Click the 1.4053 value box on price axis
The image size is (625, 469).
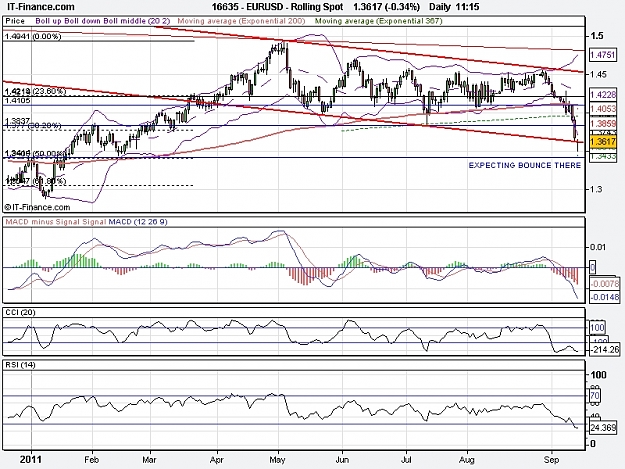(x=603, y=109)
